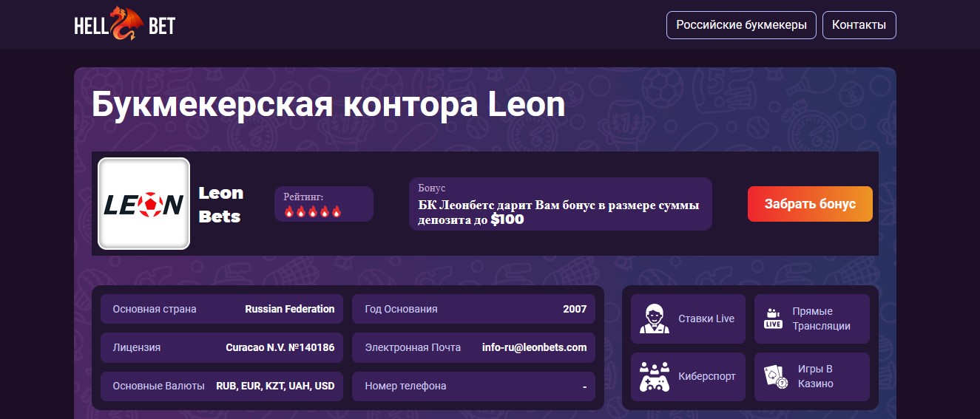
Task: Click the Leon logo thumbnail
Action: click(x=144, y=204)
